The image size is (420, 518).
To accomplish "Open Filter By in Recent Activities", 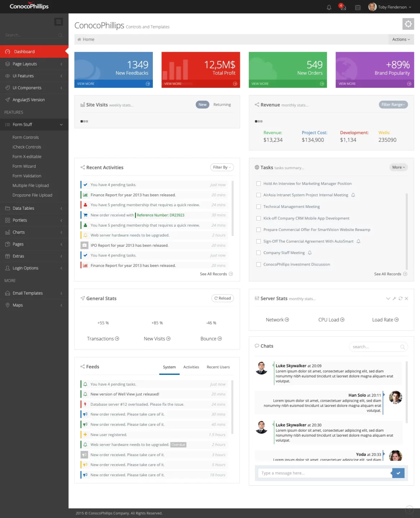I will point(222,167).
